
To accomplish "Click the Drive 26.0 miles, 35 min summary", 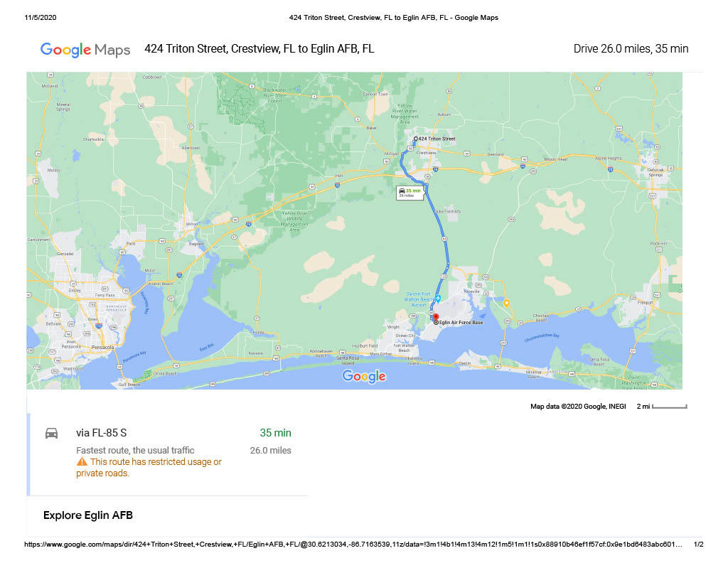I will click(x=631, y=49).
